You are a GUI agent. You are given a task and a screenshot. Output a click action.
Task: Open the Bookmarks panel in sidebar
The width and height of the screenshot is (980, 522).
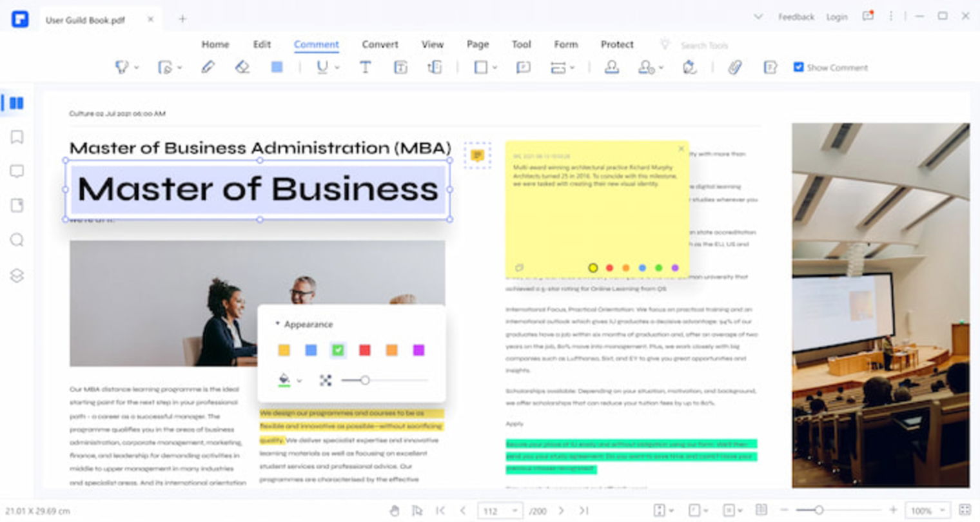(x=16, y=137)
